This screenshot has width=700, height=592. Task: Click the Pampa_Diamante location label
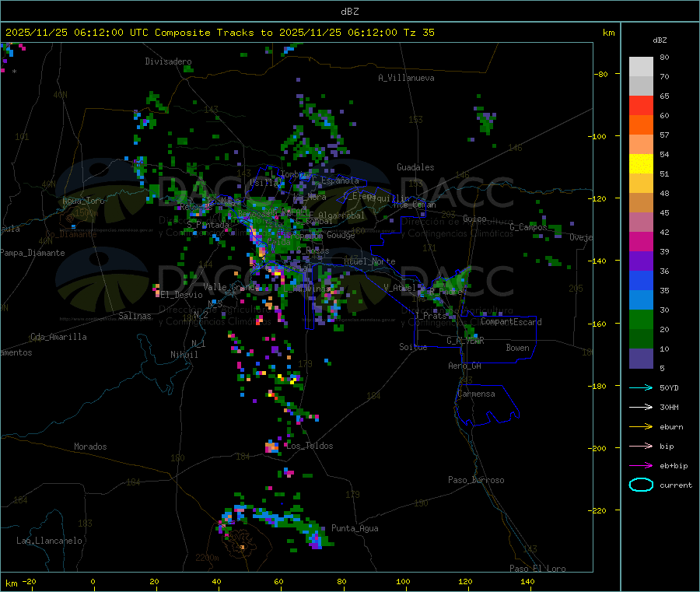tap(33, 253)
